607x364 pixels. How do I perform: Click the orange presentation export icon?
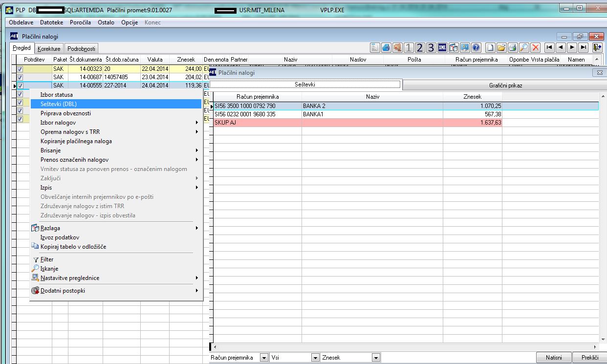click(x=397, y=47)
